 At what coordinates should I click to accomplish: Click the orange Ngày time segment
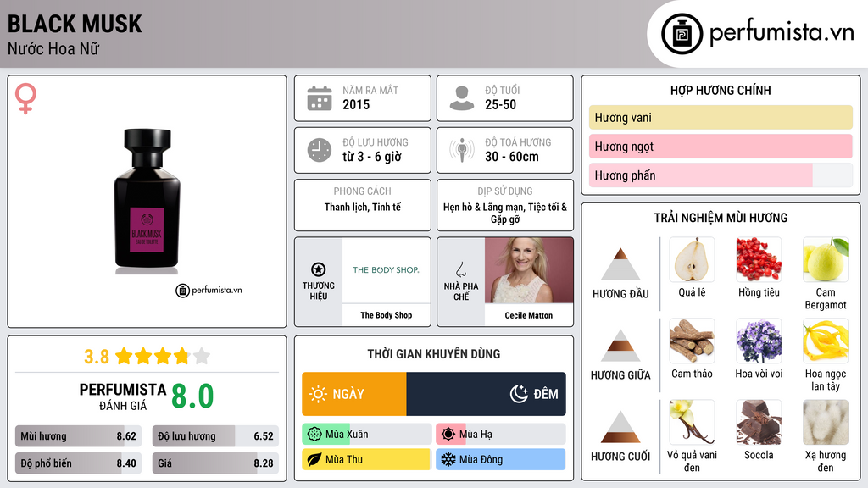pos(354,394)
